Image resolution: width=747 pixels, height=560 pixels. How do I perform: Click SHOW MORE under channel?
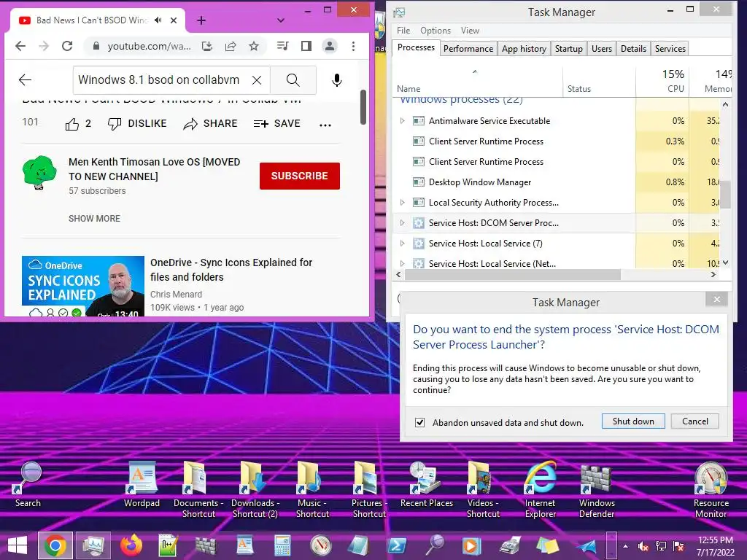click(x=94, y=219)
